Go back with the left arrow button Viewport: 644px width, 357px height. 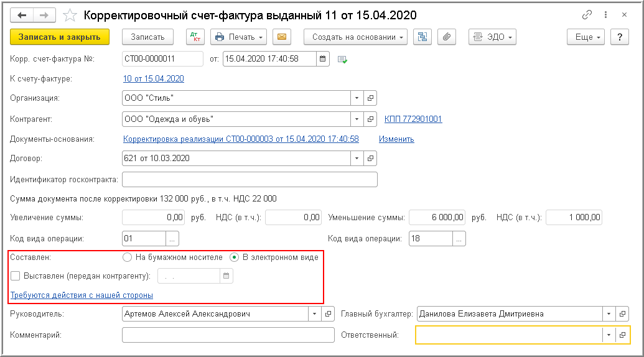(x=22, y=15)
